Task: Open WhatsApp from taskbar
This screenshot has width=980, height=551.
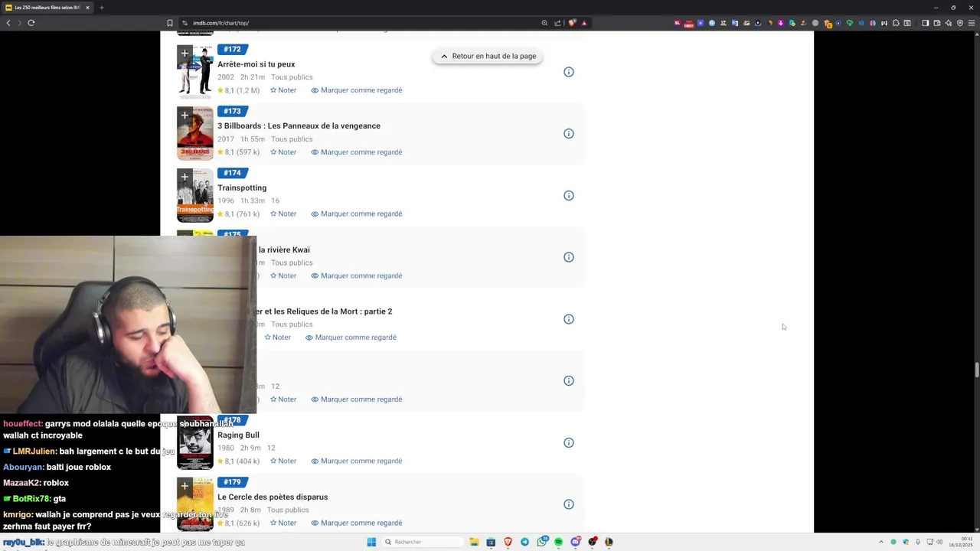Action: tap(542, 542)
